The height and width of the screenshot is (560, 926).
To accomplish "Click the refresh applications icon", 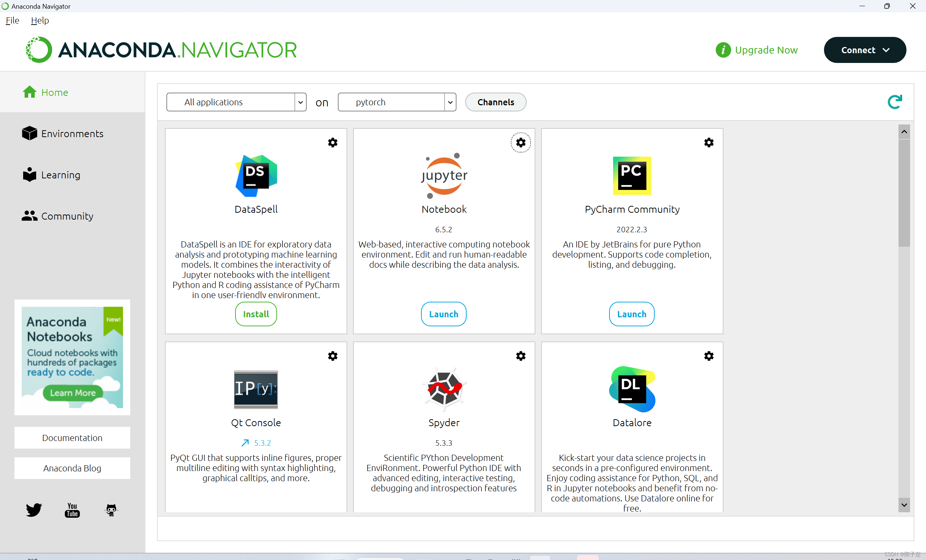I will click(x=895, y=102).
